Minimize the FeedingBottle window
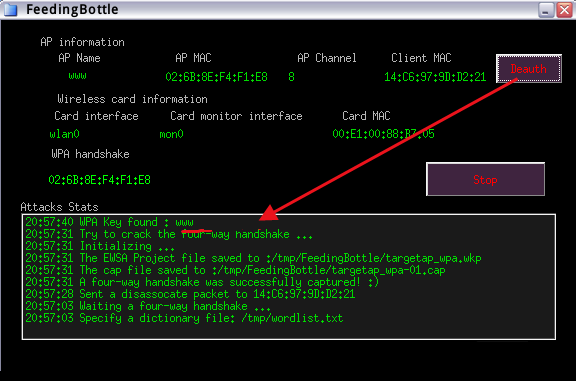This screenshot has height=381, width=576. 546,10
